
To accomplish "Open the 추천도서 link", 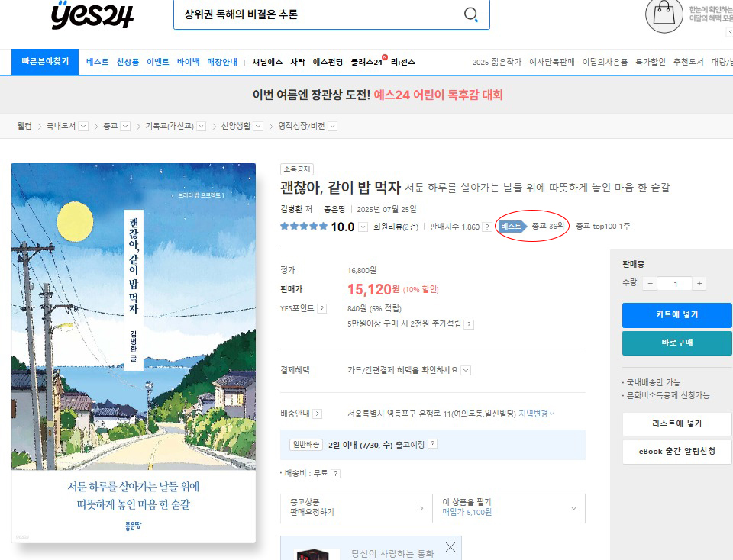I will tap(688, 62).
